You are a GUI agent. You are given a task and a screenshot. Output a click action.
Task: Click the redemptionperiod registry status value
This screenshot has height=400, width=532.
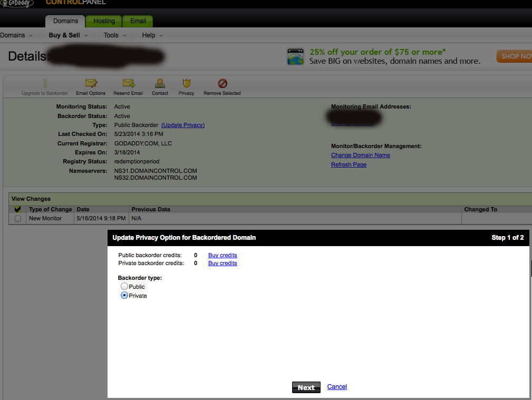(137, 161)
